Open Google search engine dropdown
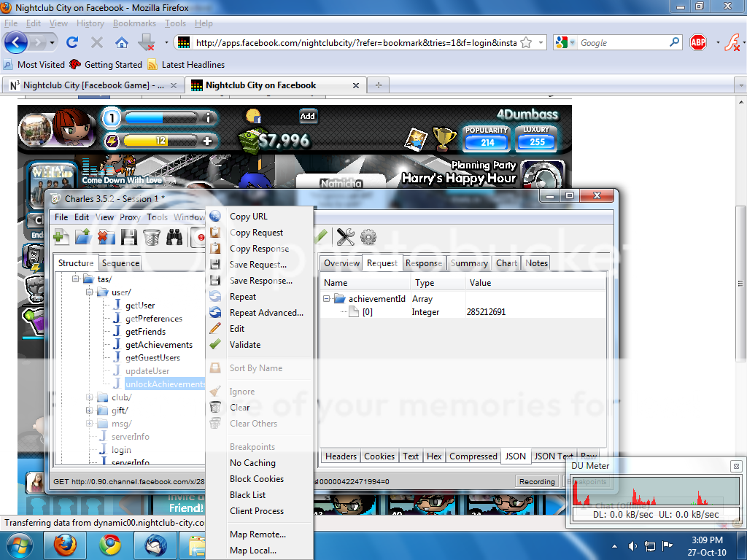Screen dimensions: 747x560 (573, 43)
